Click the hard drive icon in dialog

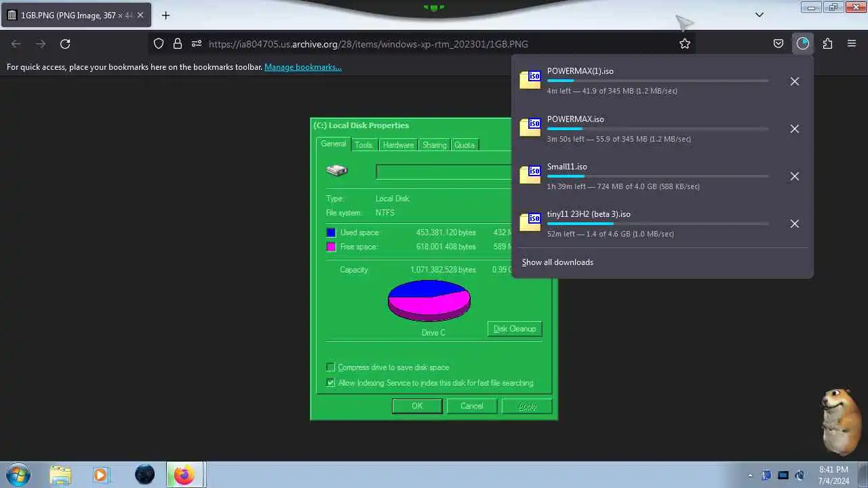point(337,170)
